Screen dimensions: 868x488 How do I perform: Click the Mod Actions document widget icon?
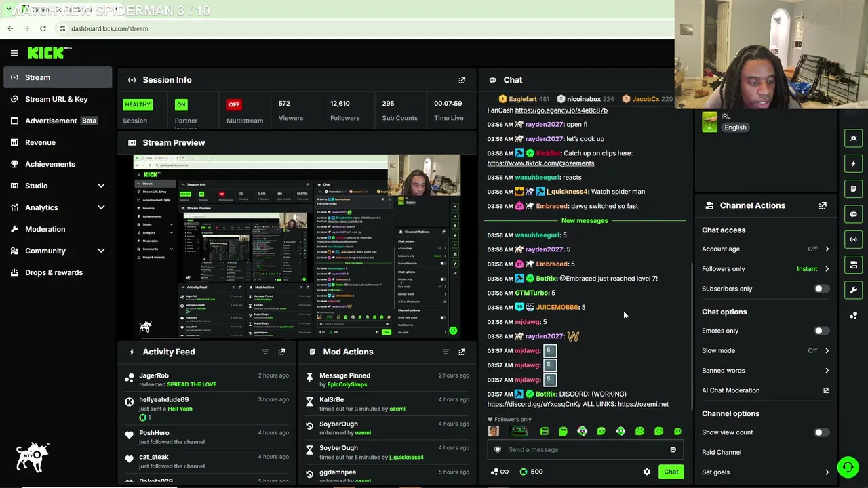pos(854,188)
